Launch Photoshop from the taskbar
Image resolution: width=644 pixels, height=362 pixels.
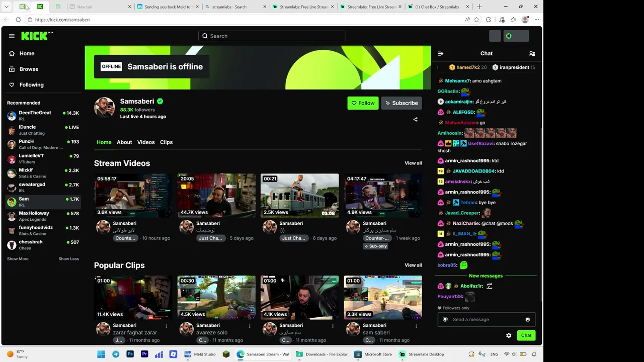[x=130, y=354]
